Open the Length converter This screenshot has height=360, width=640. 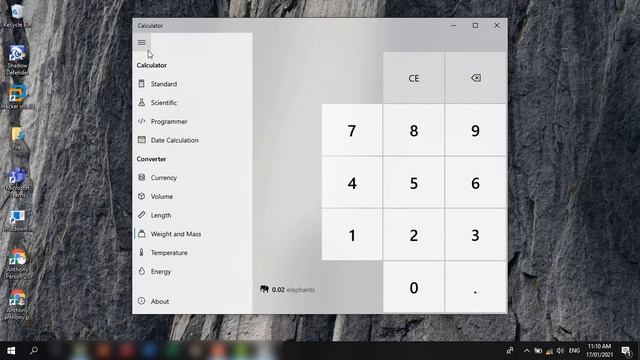(192, 215)
